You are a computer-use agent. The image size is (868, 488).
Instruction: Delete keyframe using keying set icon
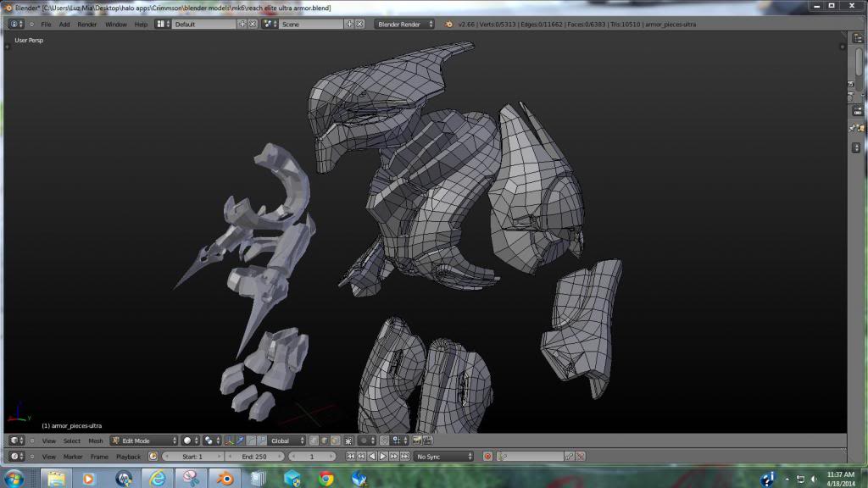(x=580, y=457)
